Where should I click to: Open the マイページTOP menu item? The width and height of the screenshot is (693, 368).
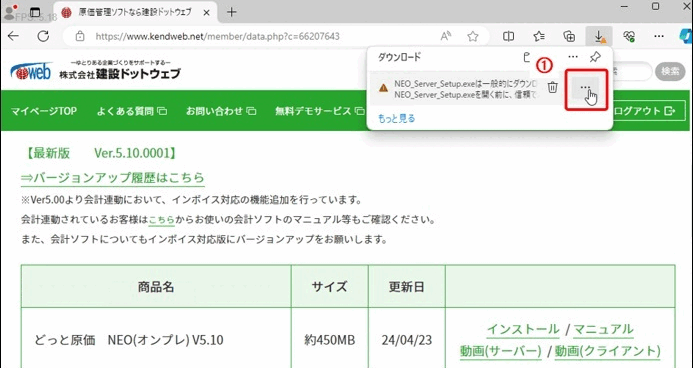point(43,111)
